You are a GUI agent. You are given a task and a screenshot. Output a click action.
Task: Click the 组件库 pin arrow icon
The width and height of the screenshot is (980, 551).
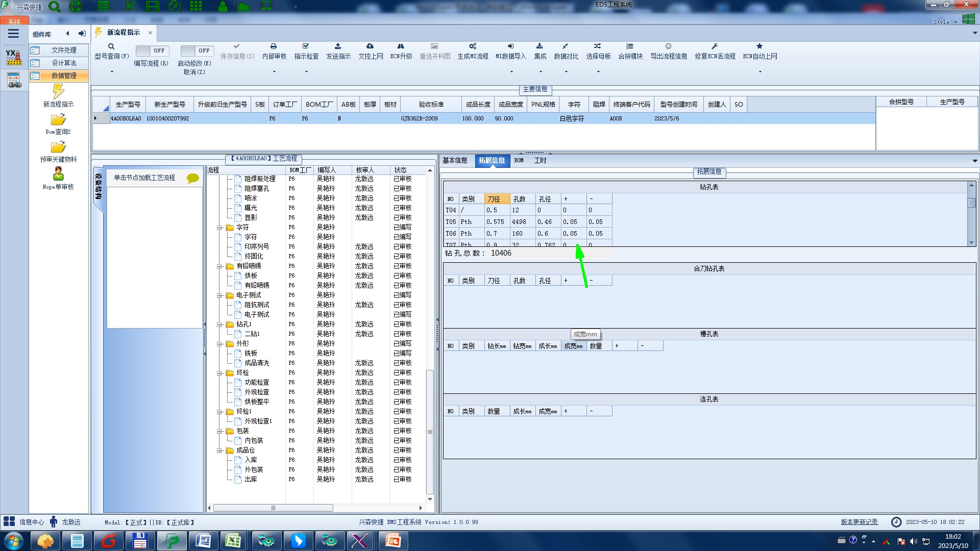tap(82, 34)
